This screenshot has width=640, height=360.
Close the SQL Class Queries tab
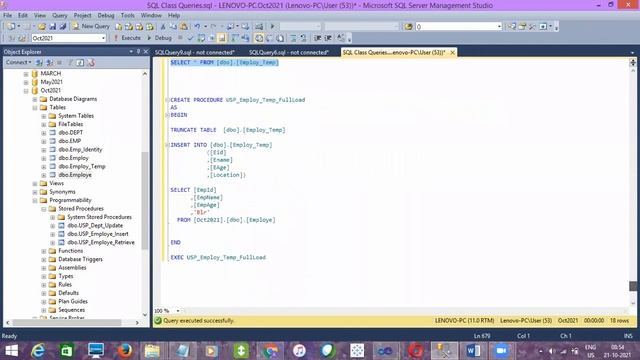coord(452,52)
